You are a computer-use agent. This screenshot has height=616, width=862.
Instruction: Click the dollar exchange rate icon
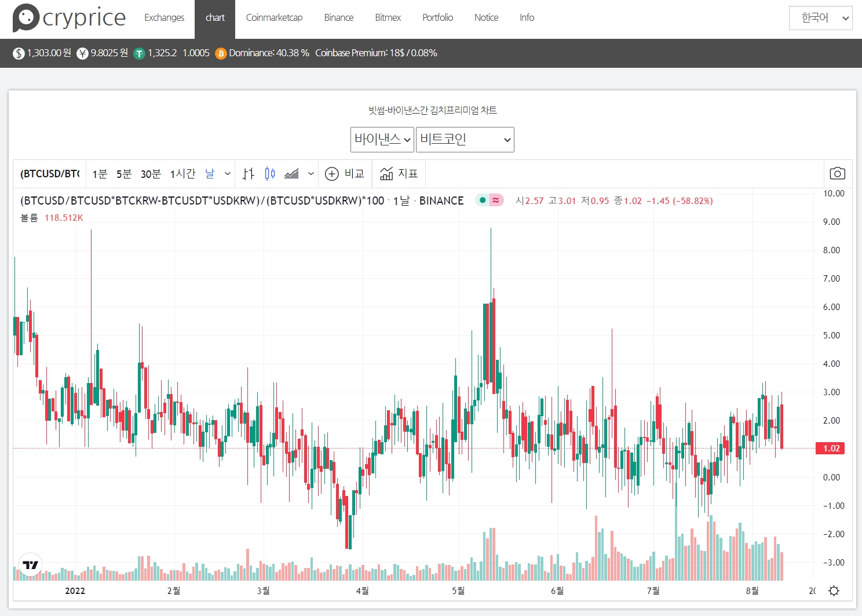click(19, 53)
